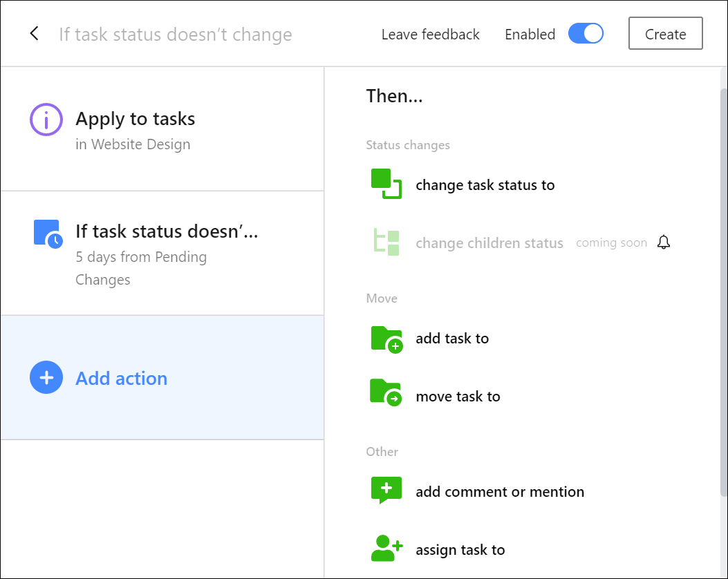Click the back arrow icon
Screen dimensions: 728x579
[x=34, y=34]
